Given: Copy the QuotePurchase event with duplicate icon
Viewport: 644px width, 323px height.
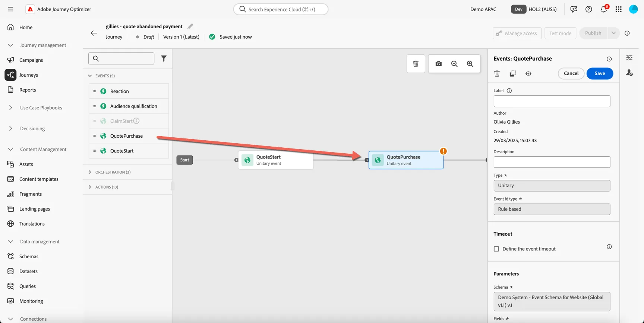Looking at the screenshot, I should [x=513, y=73].
